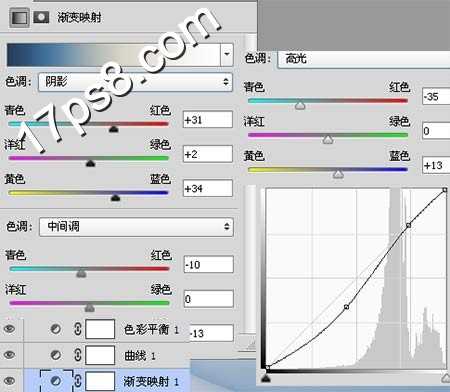The height and width of the screenshot is (392, 450).
Task: Open the 色调 dropdown showing 中间调
Action: pyautogui.click(x=136, y=227)
